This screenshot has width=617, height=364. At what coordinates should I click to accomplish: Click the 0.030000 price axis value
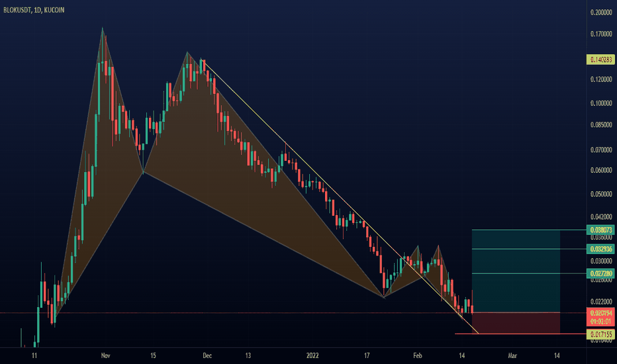click(x=601, y=261)
